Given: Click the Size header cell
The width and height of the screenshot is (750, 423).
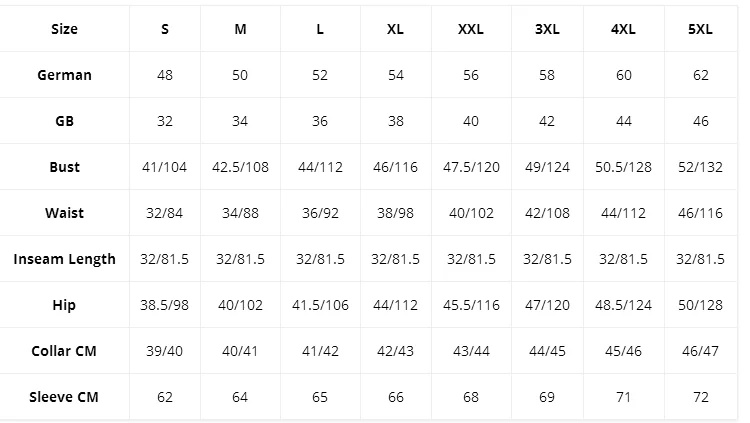Looking at the screenshot, I should pos(64,29).
